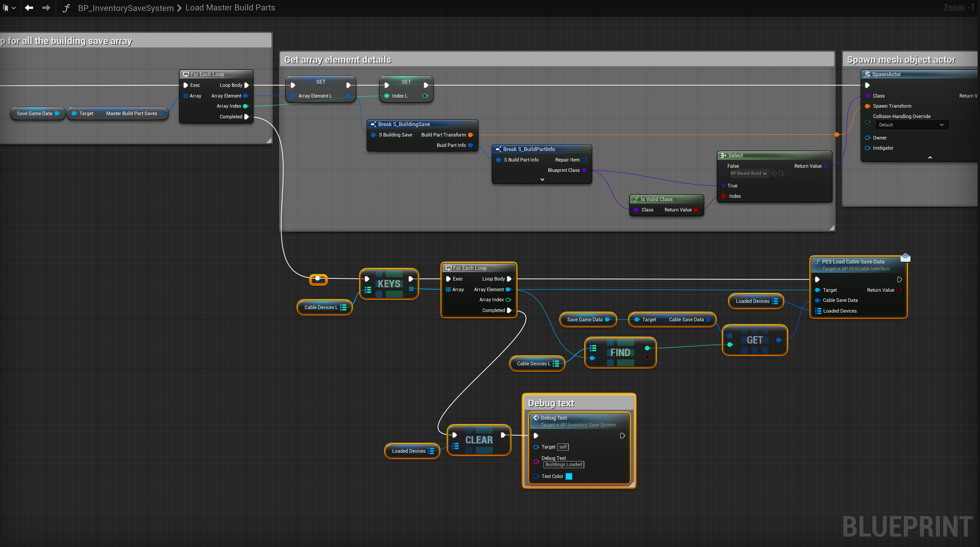Expand the Break S_BuildPartInfo node pins
Viewport: 980px width, 547px height.
(x=542, y=179)
